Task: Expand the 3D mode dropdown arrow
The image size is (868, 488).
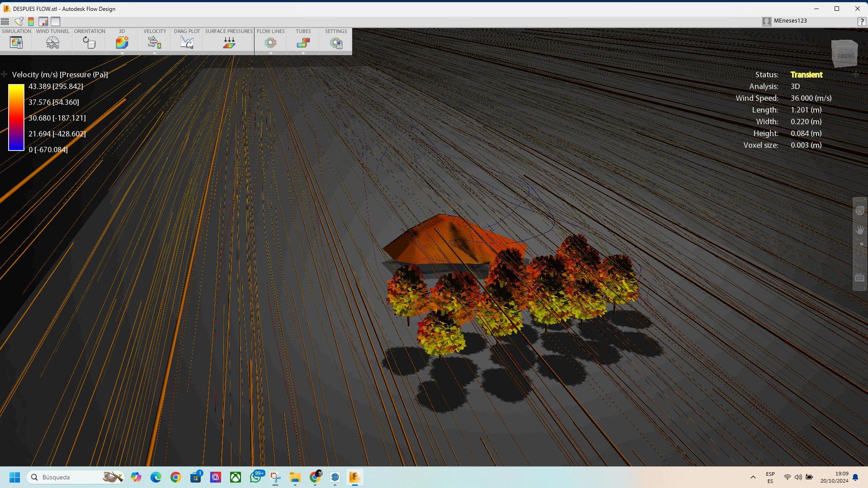Action: point(122,53)
